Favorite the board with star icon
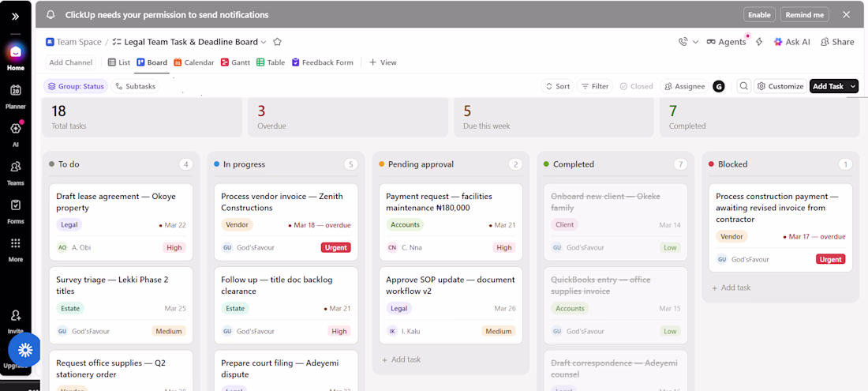This screenshot has width=868, height=391. (278, 42)
